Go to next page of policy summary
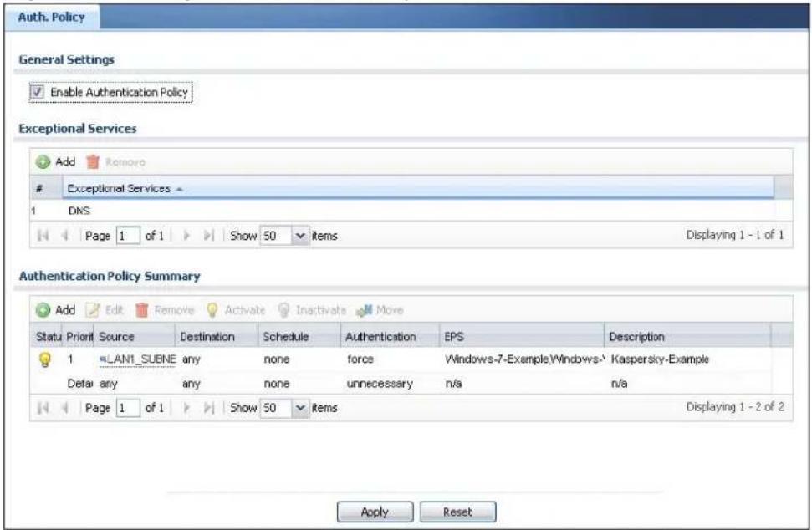Screen dimensions: 812x530 (186, 408)
